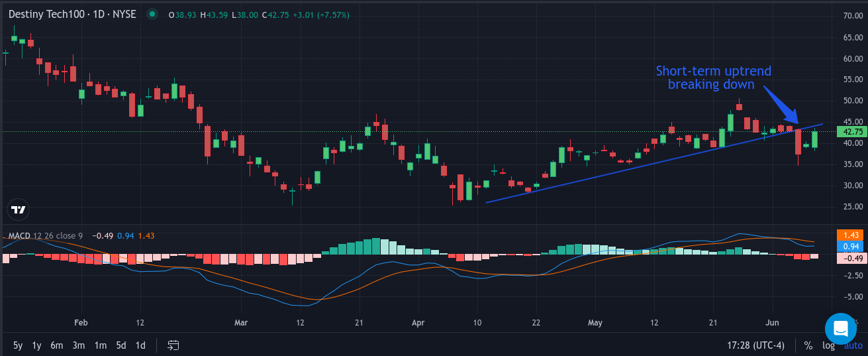Image resolution: width=868 pixels, height=356 pixels.
Task: Click the Jun date axis label
Action: tap(772, 323)
